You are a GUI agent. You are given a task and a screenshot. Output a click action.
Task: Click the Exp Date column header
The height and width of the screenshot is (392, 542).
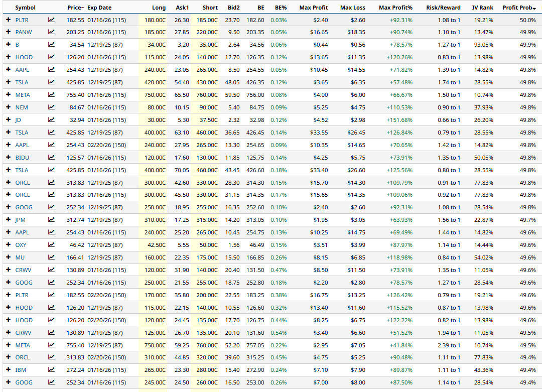point(99,8)
